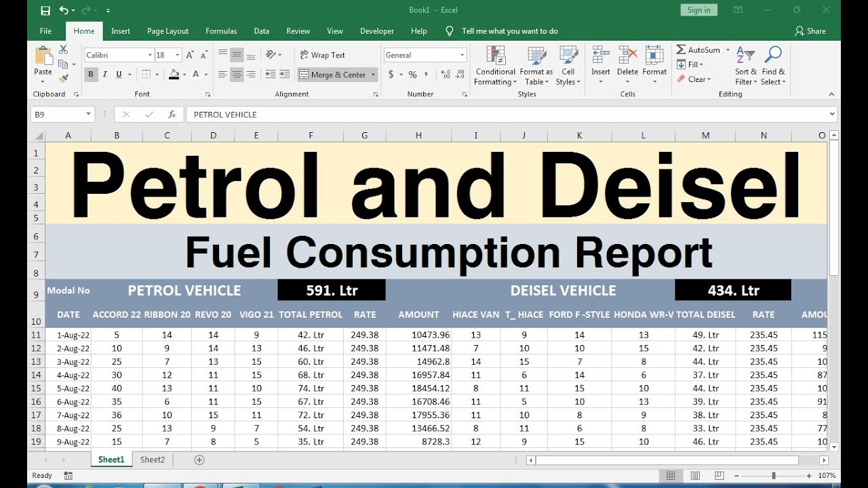Toggle Merge & Center
This screenshot has width=868, height=488.
tap(333, 75)
